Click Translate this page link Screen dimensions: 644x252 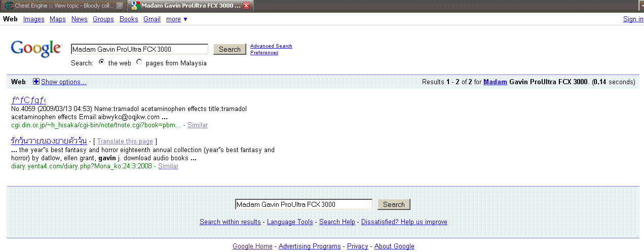[125, 141]
